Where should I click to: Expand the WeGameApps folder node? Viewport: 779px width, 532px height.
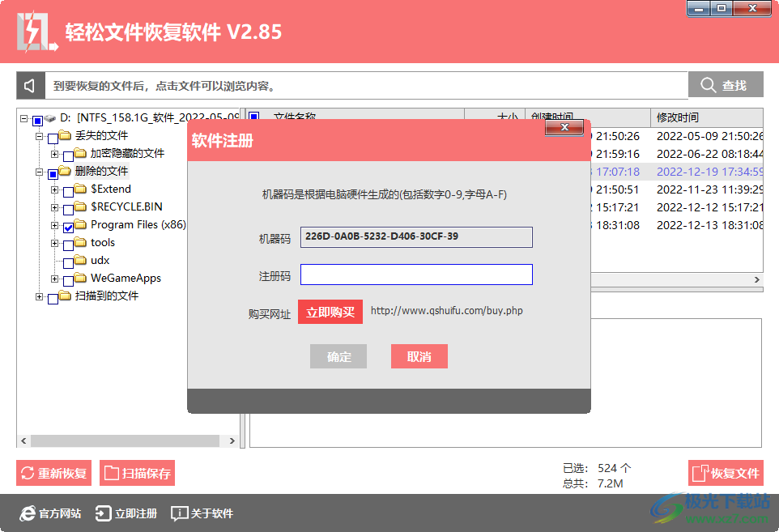(x=55, y=279)
